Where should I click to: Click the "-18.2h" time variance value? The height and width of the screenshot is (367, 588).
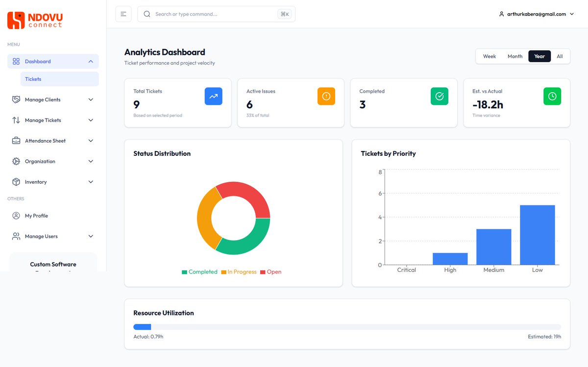488,104
